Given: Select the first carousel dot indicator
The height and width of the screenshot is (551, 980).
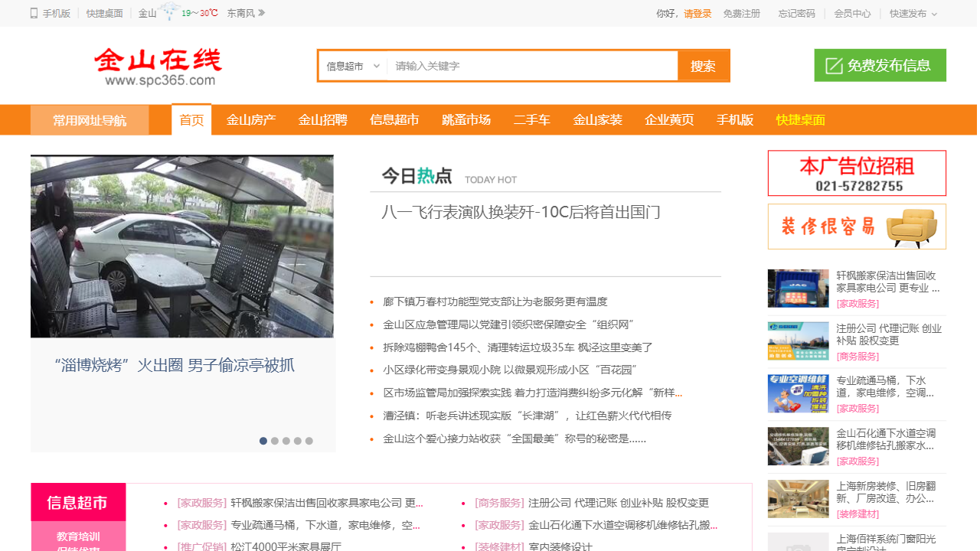Looking at the screenshot, I should [263, 441].
